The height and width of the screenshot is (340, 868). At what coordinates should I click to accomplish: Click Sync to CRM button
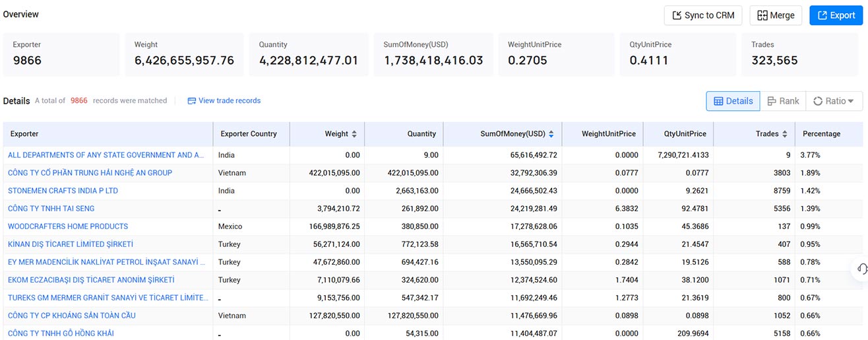(x=703, y=15)
